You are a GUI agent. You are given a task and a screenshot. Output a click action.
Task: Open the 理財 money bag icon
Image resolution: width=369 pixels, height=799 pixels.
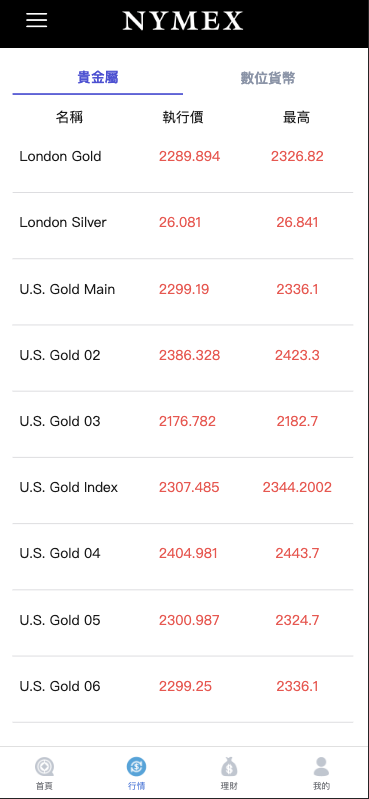pos(229,766)
